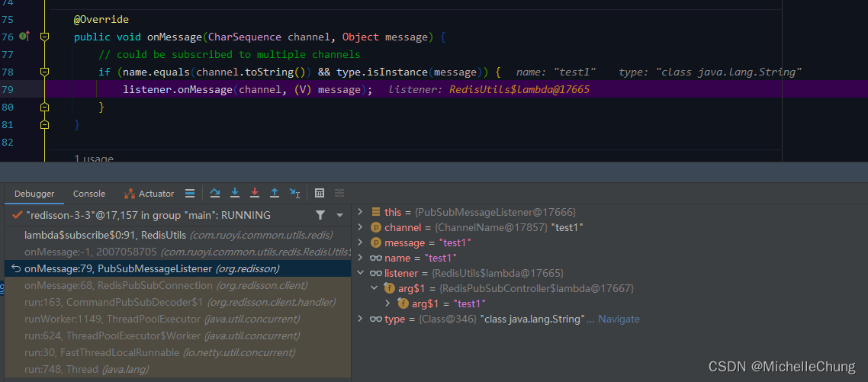Select the run:163 CommandPubSubDecoder$1 frame
The image size is (868, 382).
click(x=177, y=302)
